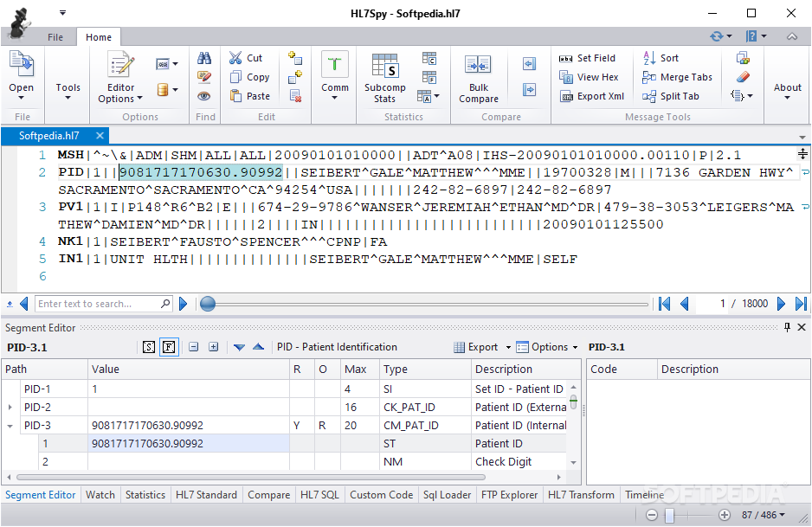Open the Find binoculars icon
812x527 pixels.
click(204, 58)
